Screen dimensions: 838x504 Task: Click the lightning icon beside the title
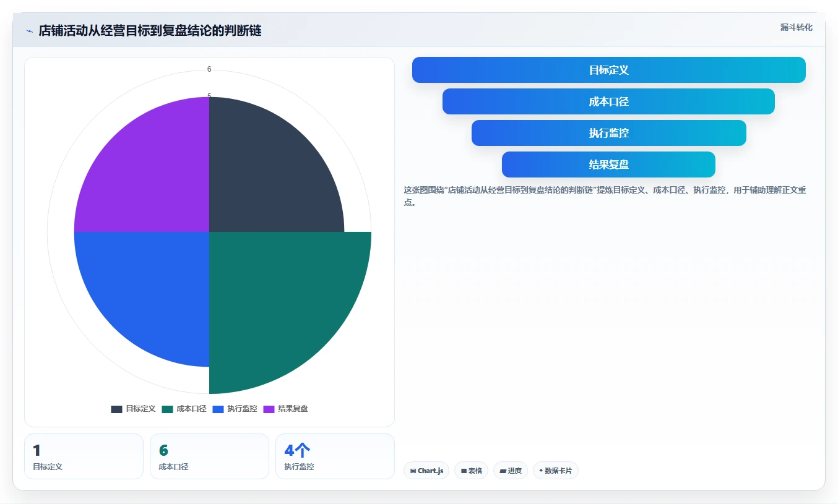pos(30,31)
